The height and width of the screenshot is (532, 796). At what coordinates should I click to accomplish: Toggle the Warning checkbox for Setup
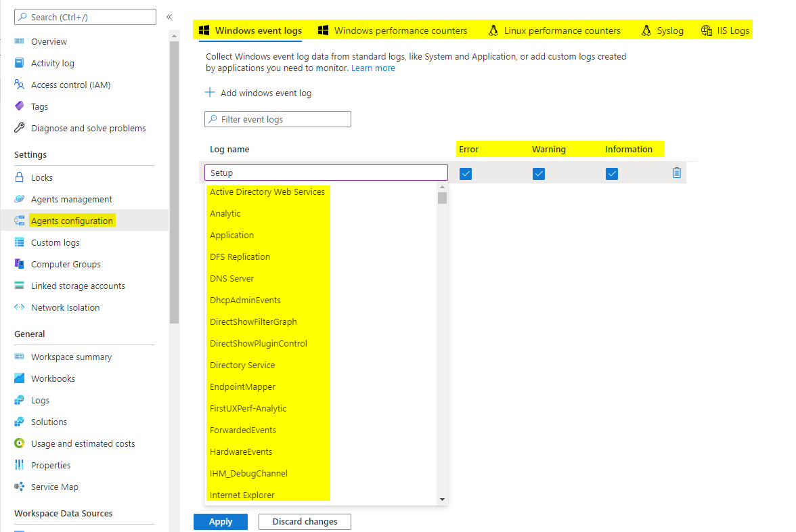(x=539, y=173)
